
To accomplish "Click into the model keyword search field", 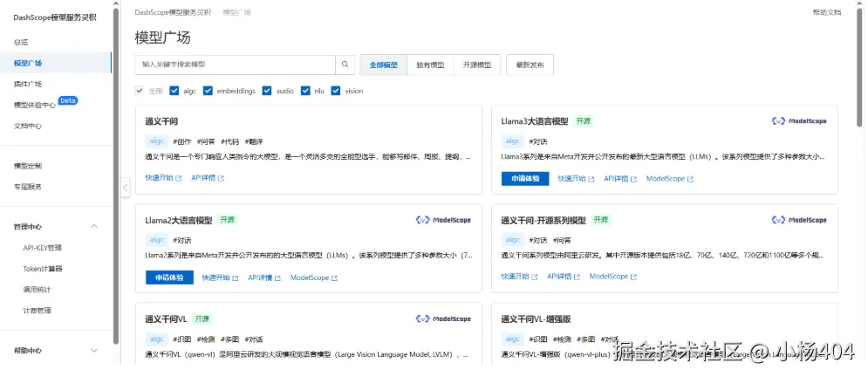I will click(x=236, y=65).
